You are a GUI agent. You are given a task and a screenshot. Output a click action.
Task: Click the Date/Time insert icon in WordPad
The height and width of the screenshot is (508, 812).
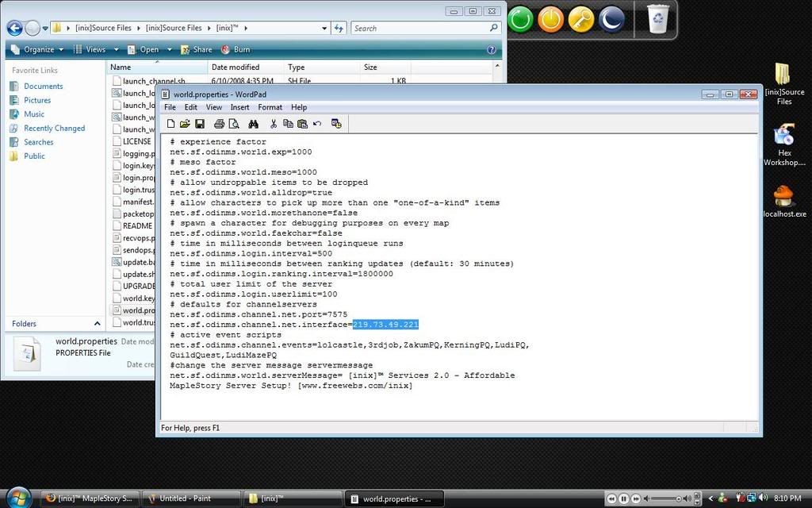click(x=336, y=123)
